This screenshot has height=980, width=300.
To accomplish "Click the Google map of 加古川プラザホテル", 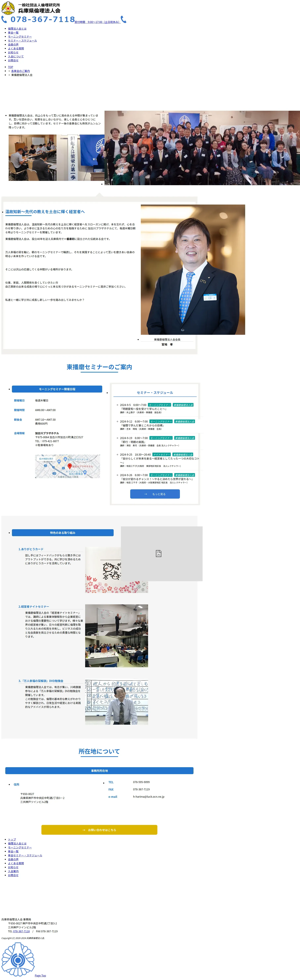I will click(68, 466).
